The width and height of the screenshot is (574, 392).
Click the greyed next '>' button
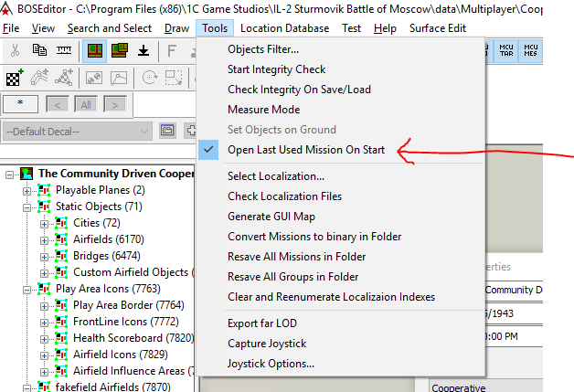[115, 105]
